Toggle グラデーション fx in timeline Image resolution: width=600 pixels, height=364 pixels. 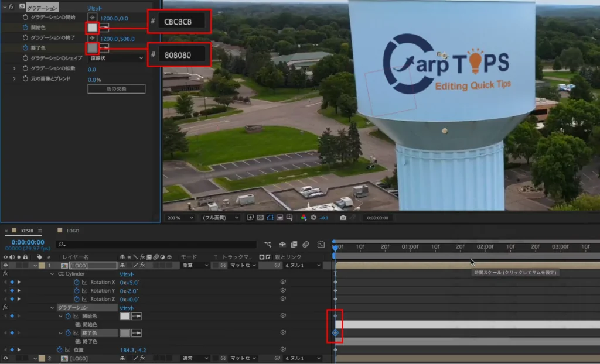click(x=5, y=307)
